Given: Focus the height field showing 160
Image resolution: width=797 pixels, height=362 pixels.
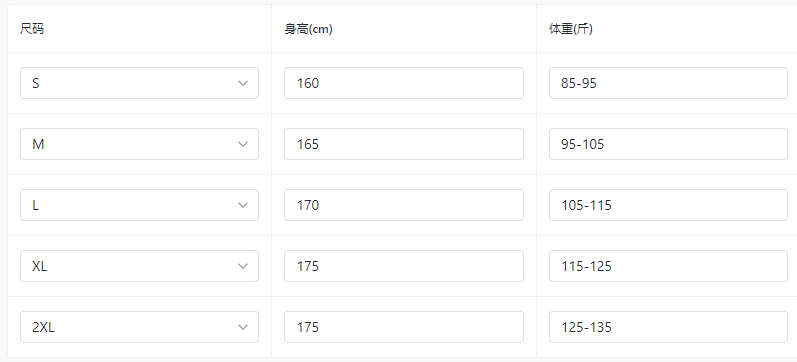Looking at the screenshot, I should pyautogui.click(x=404, y=83).
